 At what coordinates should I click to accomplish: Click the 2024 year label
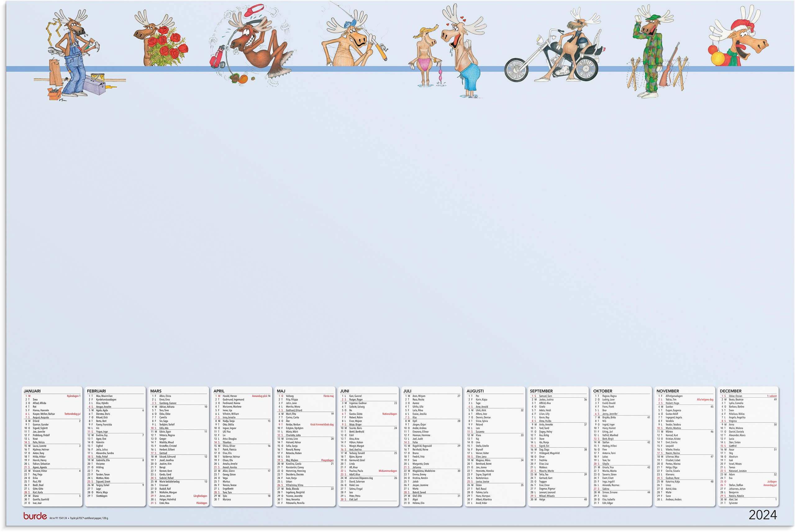coord(762,515)
